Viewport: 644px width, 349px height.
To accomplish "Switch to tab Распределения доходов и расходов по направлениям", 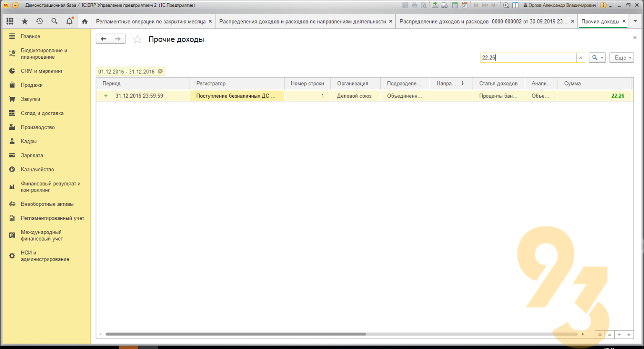I will [302, 21].
